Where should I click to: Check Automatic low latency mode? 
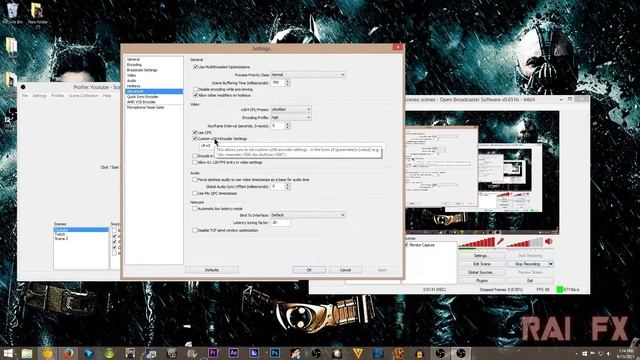(x=195, y=209)
